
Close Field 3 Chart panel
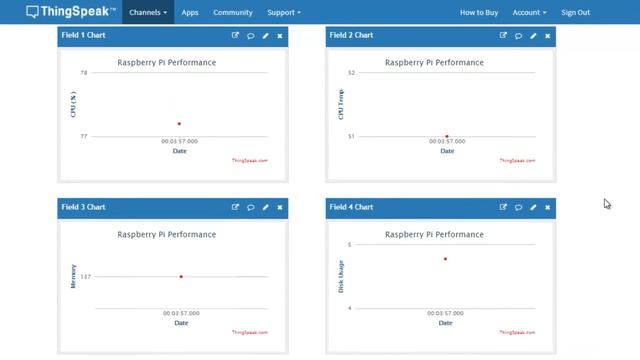coord(280,208)
